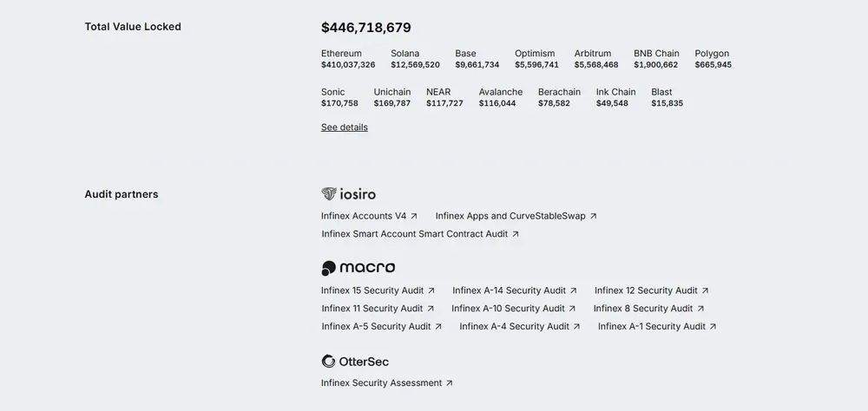This screenshot has width=868, height=411.
Task: Open Infinex A-5 Security Audit report
Action: 376,327
